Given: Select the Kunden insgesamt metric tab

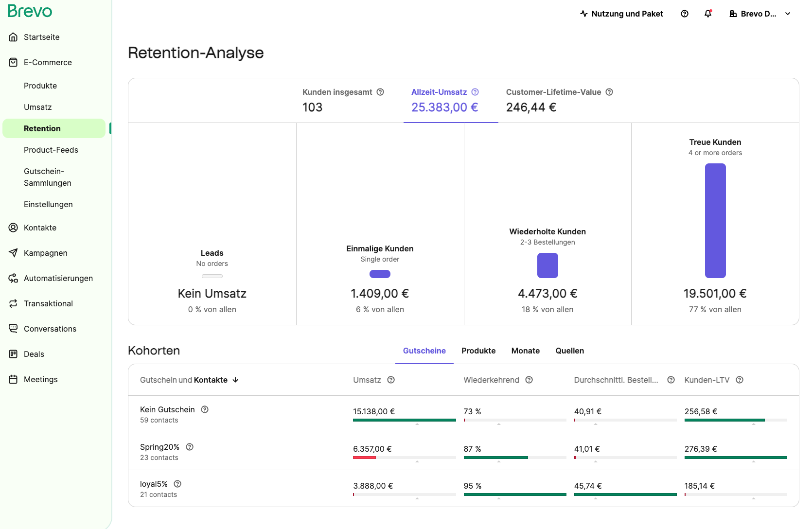Looking at the screenshot, I should tap(343, 101).
